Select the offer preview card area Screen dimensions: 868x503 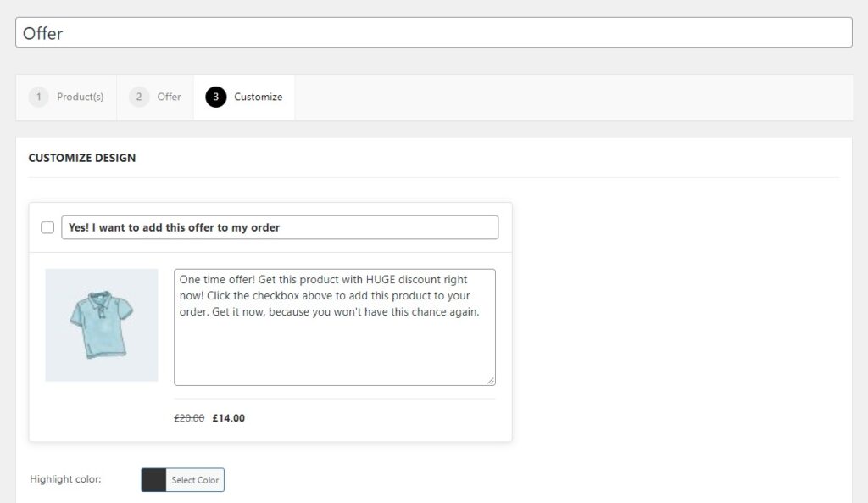[270, 321]
